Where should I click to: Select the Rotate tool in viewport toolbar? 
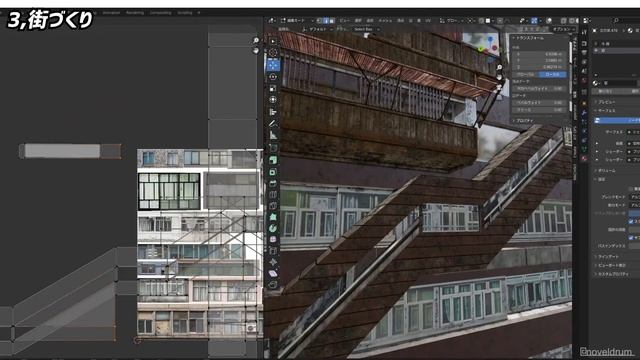pos(273,77)
